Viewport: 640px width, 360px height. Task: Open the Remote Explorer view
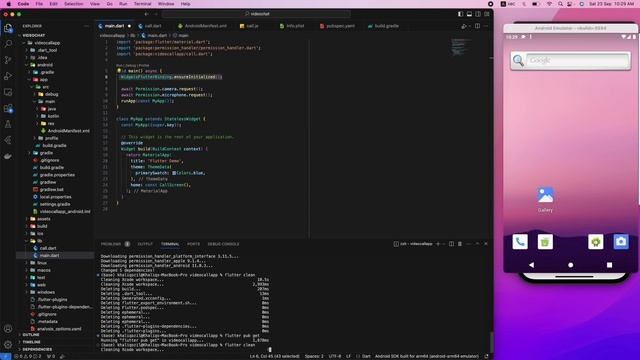point(8,92)
